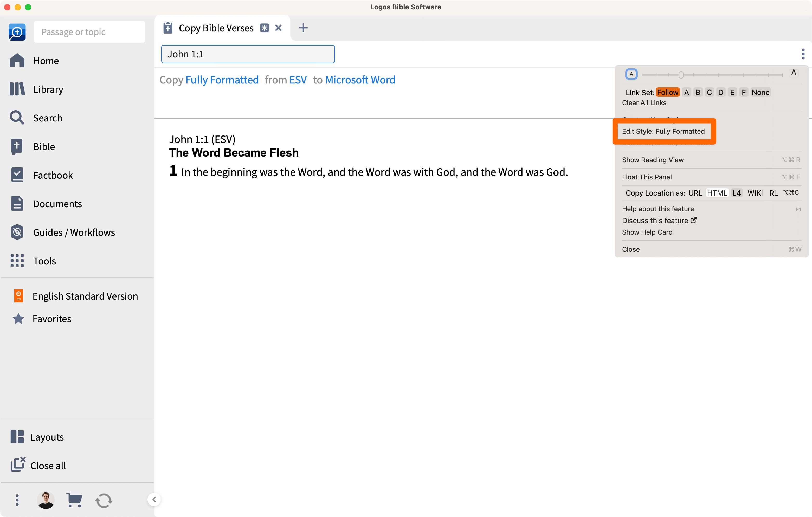Select Link Set E

[732, 92]
